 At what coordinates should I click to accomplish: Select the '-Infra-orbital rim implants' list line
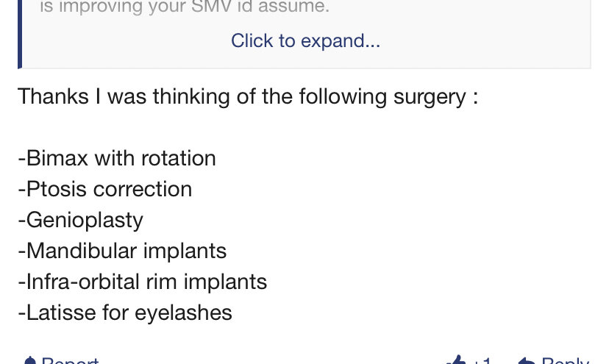click(x=143, y=282)
